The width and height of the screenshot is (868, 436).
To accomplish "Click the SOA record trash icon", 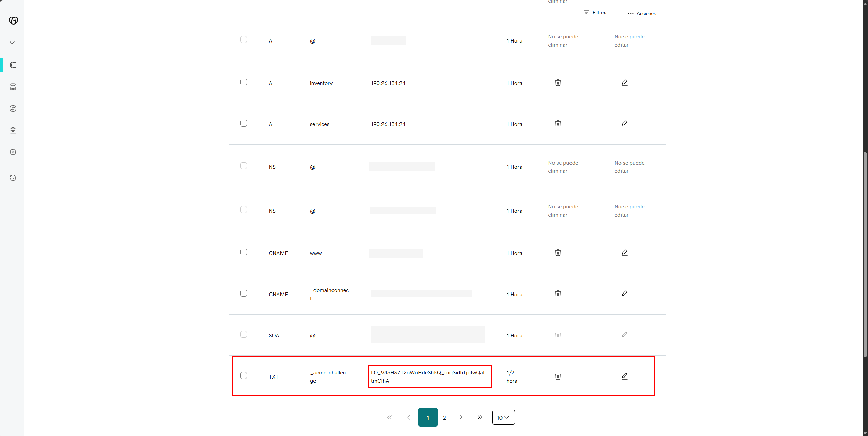I will click(558, 335).
